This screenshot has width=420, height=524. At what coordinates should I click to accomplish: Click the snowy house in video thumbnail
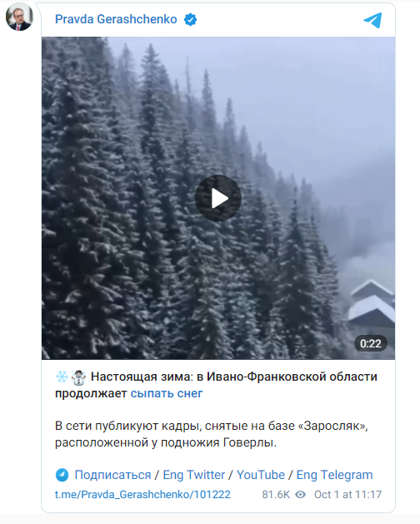pos(371,302)
